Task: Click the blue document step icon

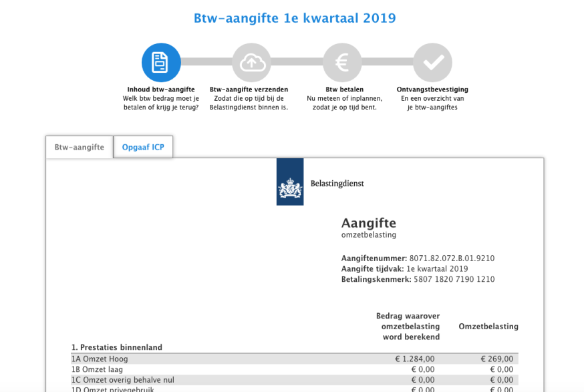Action: (x=161, y=63)
